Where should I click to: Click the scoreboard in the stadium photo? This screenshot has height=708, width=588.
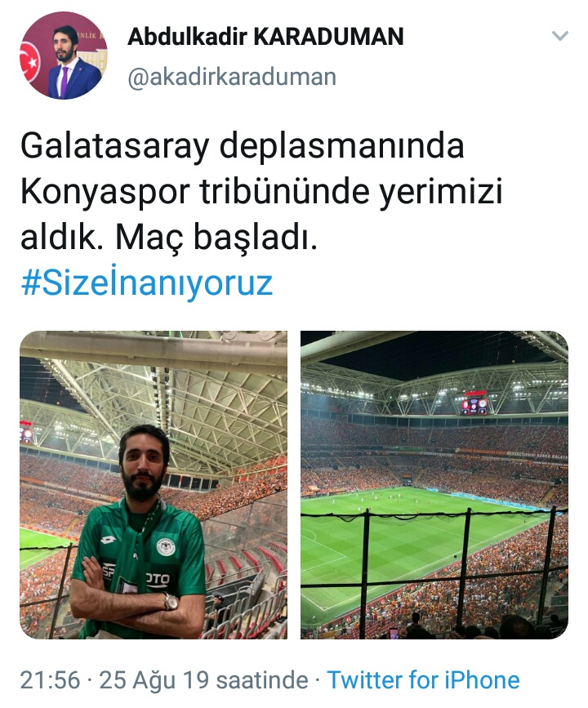point(474,403)
